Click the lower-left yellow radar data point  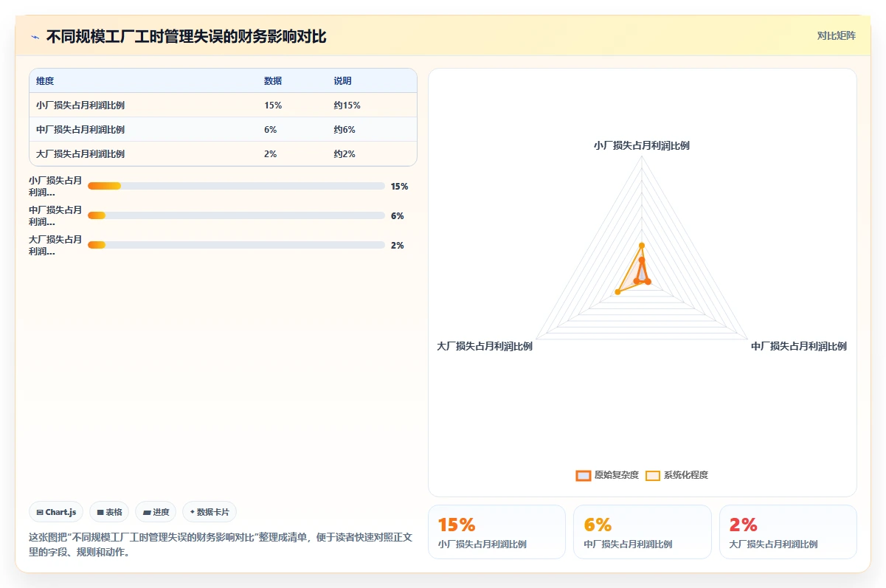[x=617, y=293]
